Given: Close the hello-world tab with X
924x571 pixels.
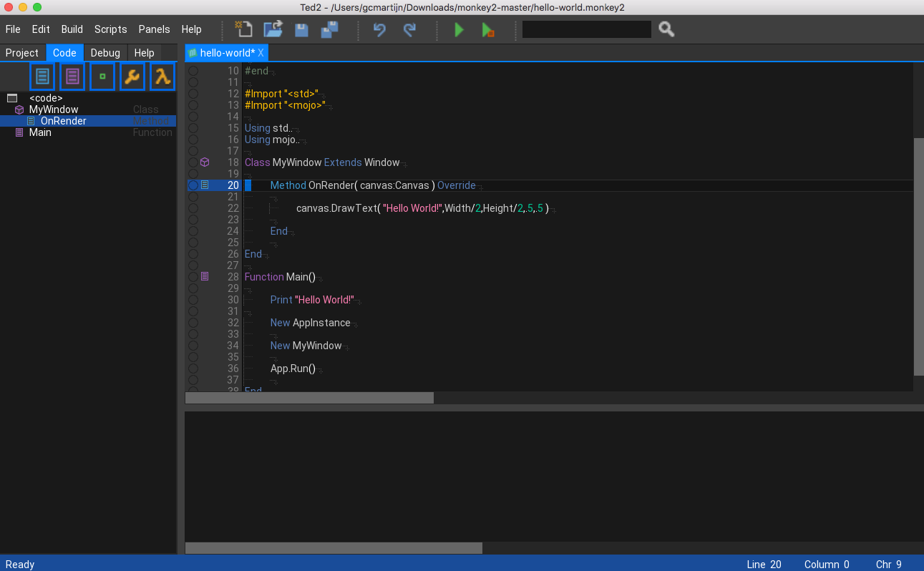Looking at the screenshot, I should [x=261, y=53].
